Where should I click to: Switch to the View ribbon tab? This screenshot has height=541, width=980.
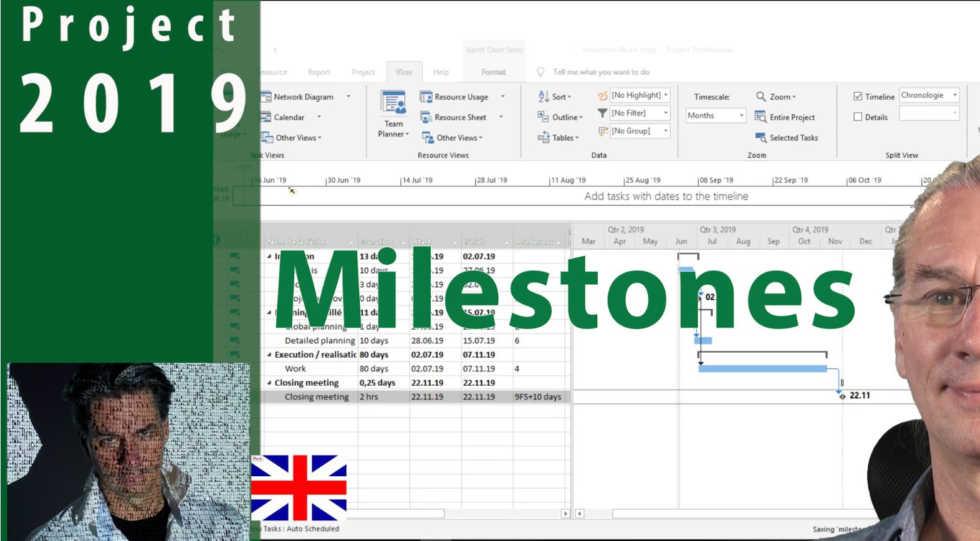click(404, 72)
